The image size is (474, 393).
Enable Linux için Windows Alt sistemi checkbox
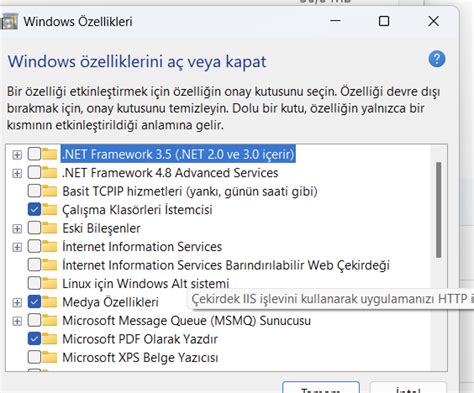click(34, 284)
